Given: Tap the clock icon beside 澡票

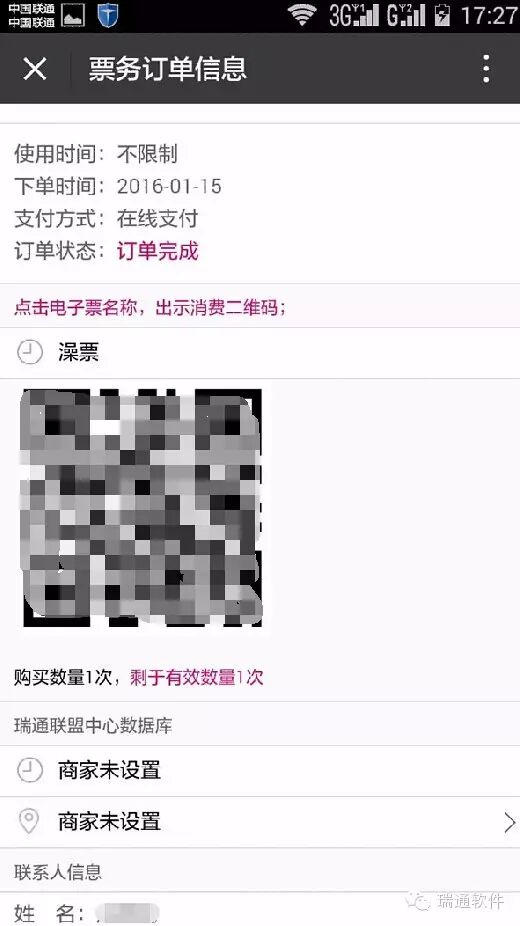Looking at the screenshot, I should tap(30, 353).
